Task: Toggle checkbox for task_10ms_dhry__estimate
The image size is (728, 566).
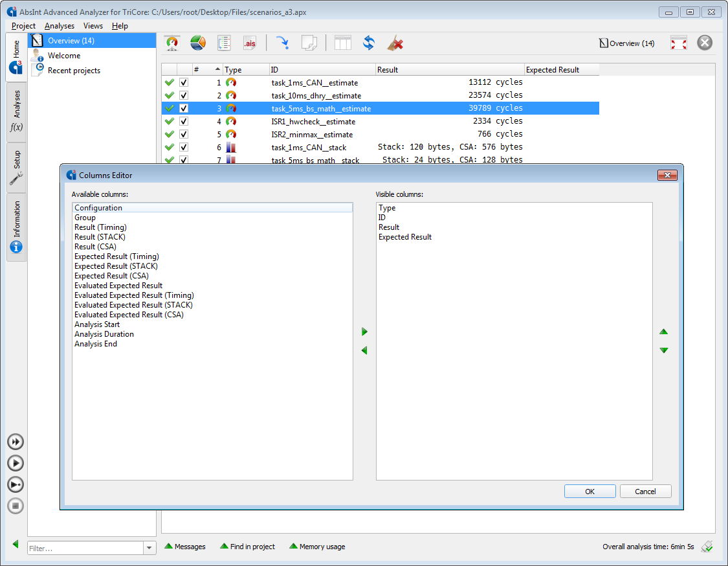Action: 184,95
